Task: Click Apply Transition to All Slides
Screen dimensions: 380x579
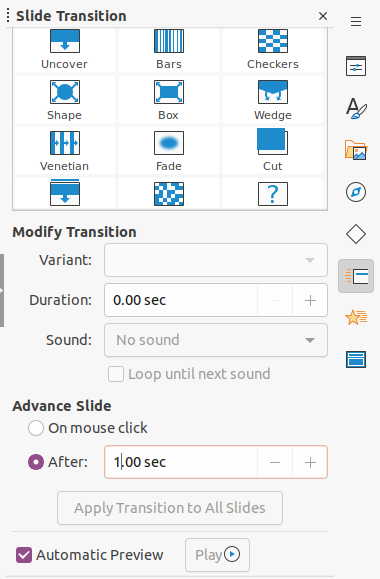Action: click(x=170, y=508)
